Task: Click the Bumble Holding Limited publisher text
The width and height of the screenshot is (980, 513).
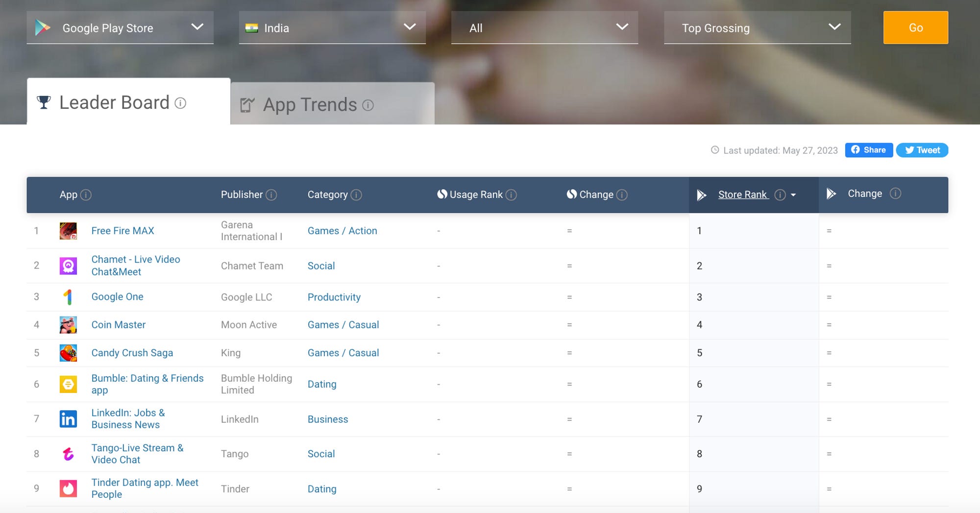Action: 256,384
